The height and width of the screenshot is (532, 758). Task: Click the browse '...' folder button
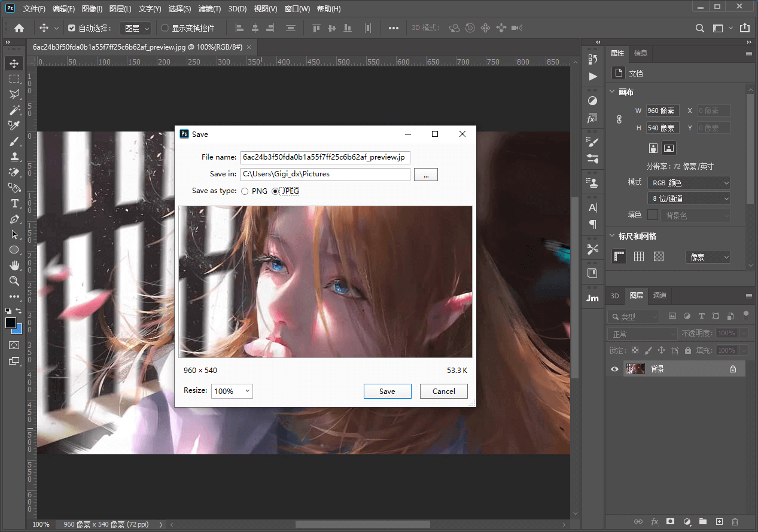[426, 174]
